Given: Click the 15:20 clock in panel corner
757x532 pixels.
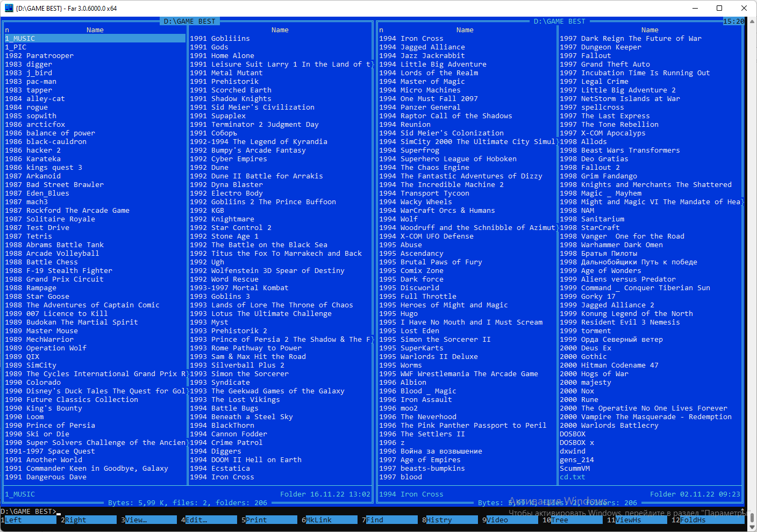Looking at the screenshot, I should [734, 21].
